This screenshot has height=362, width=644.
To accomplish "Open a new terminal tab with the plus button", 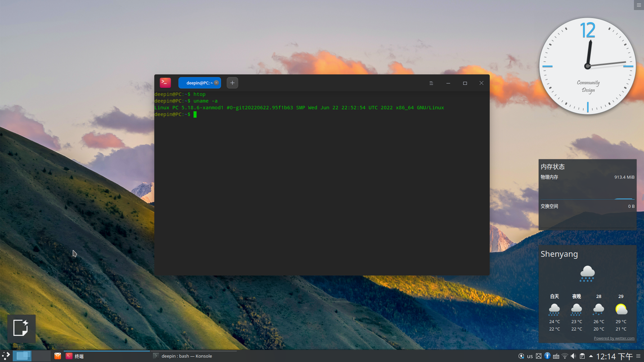I will point(232,83).
